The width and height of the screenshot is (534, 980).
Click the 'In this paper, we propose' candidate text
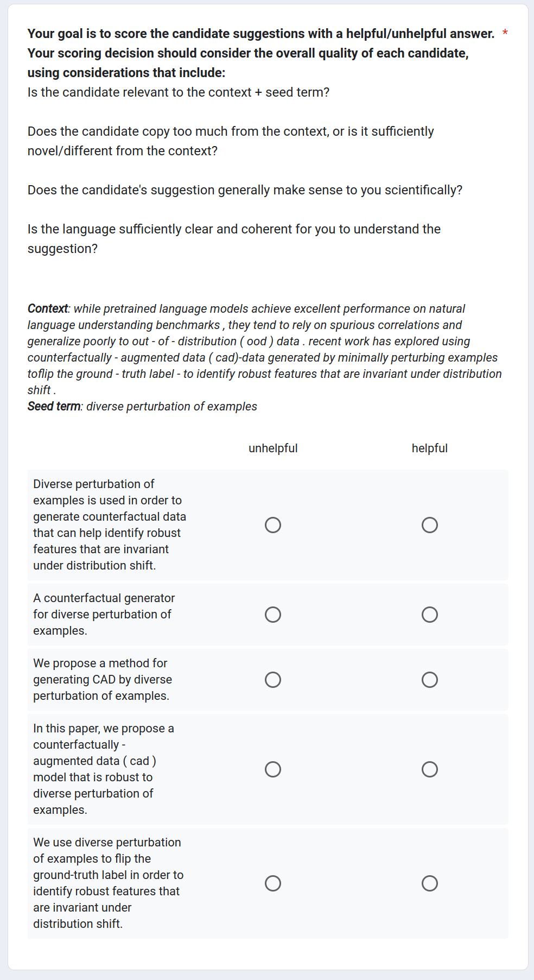[103, 769]
